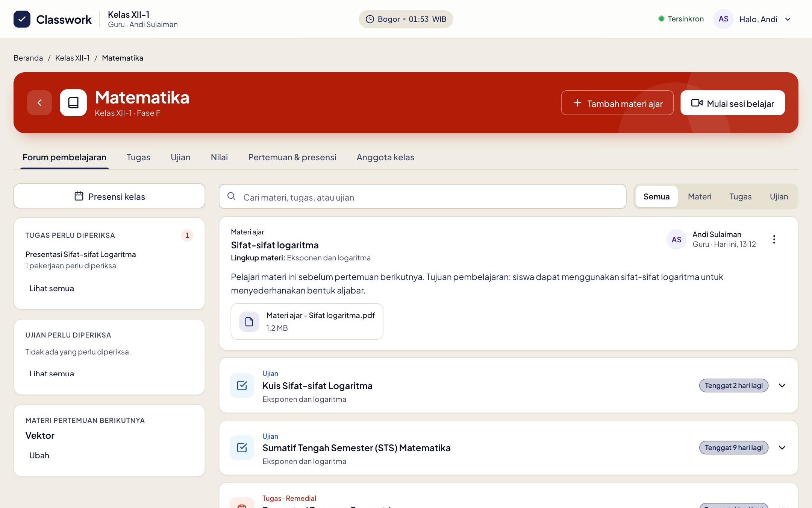Image resolution: width=812 pixels, height=508 pixels.
Task: Filter the feed by Materi
Action: tap(700, 196)
